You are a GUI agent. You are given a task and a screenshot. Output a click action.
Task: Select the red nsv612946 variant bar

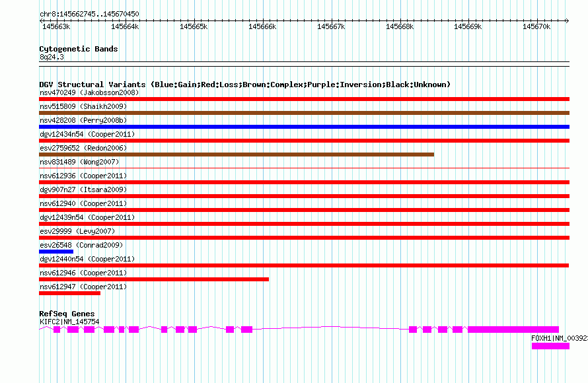click(x=154, y=279)
